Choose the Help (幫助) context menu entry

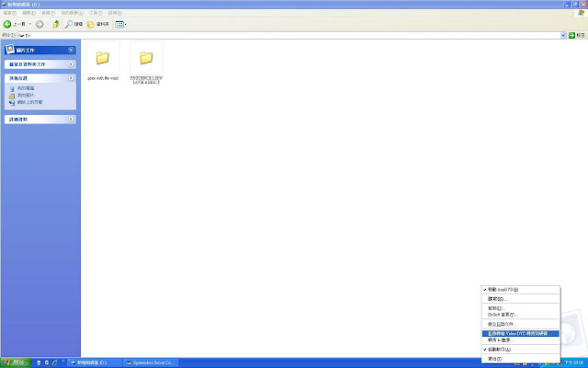(521, 308)
